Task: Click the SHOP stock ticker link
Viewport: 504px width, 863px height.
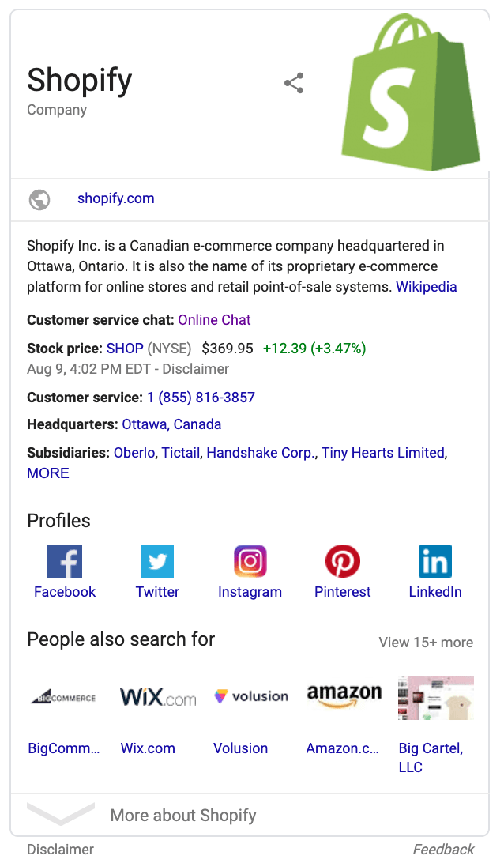Action: (125, 349)
